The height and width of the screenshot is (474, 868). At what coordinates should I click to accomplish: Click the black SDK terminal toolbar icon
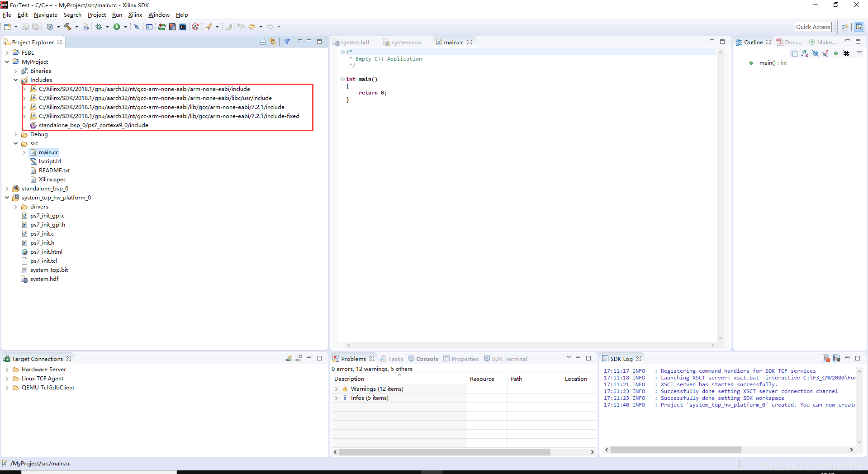183,27
